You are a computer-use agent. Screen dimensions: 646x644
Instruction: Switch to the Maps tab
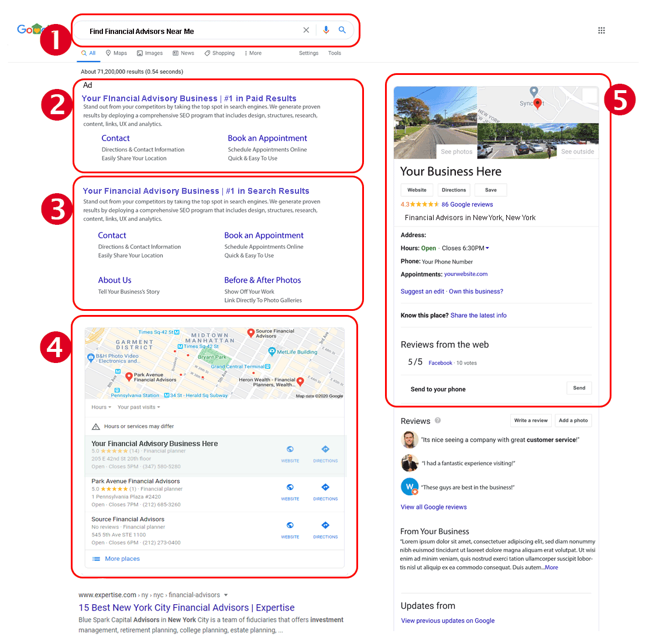tap(116, 53)
